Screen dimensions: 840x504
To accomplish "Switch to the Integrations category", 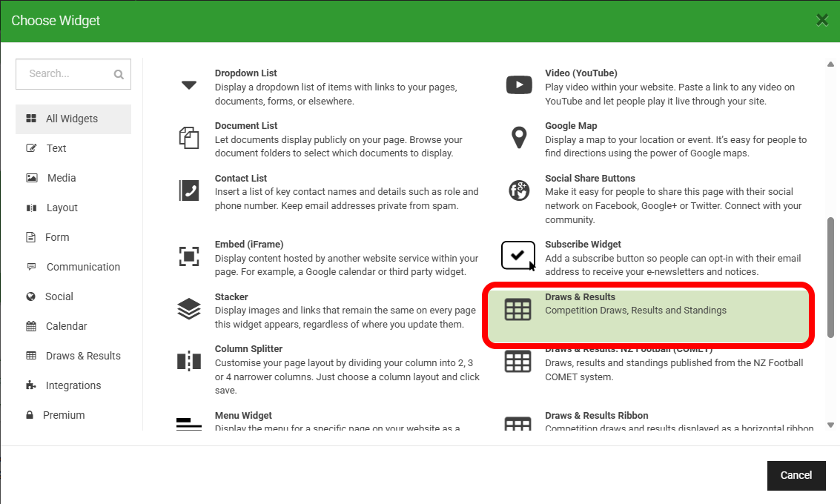I will coord(73,385).
